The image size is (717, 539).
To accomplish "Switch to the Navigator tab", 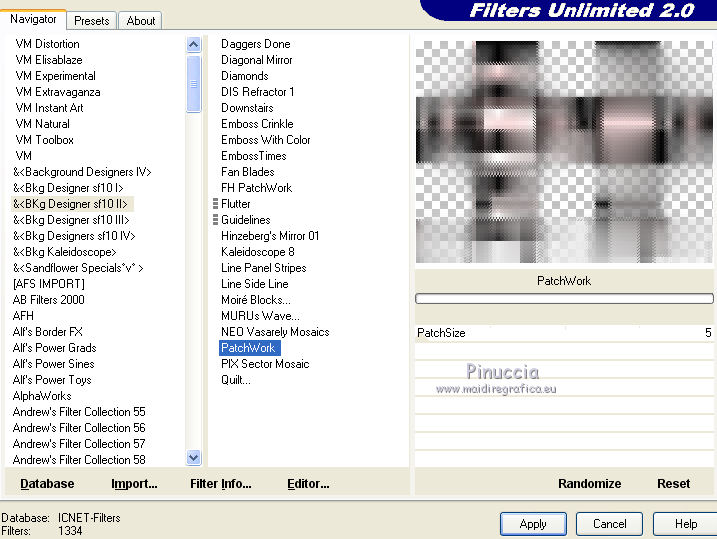I will (33, 19).
